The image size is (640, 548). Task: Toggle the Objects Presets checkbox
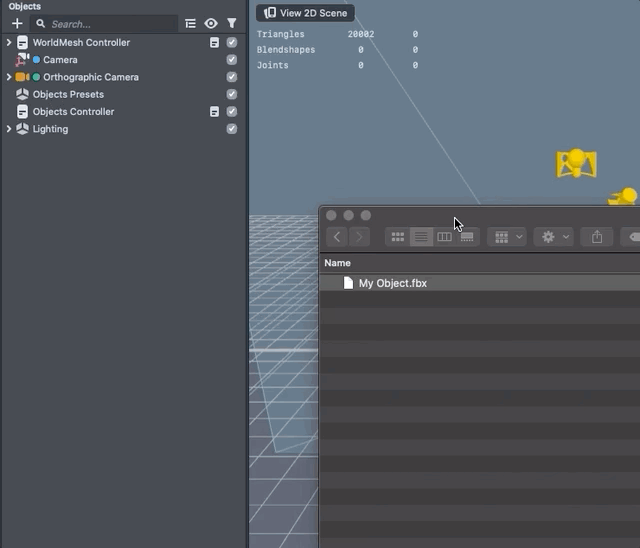pos(232,95)
